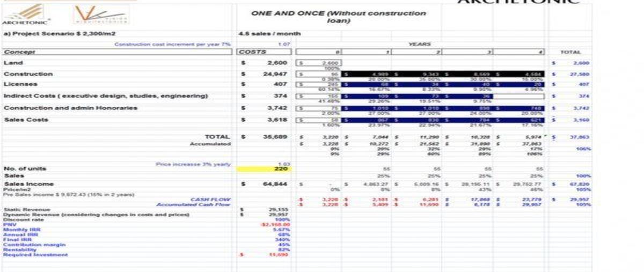The width and height of the screenshot is (644, 272).
Task: Select the Land cost value 2,600
Action: click(278, 63)
